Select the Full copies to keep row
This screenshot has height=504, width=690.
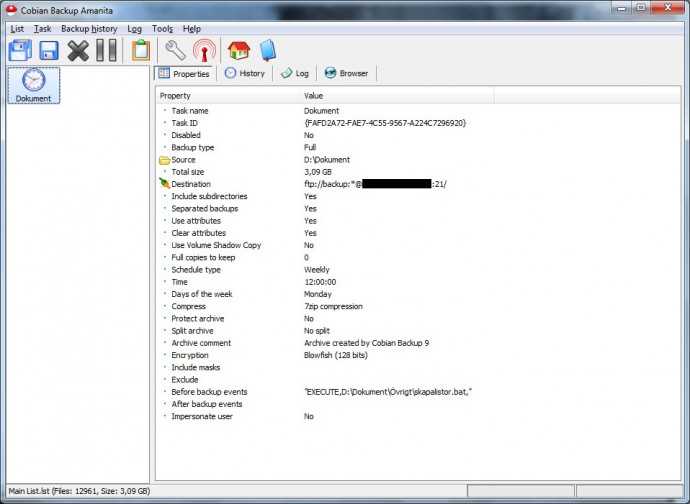click(418, 258)
